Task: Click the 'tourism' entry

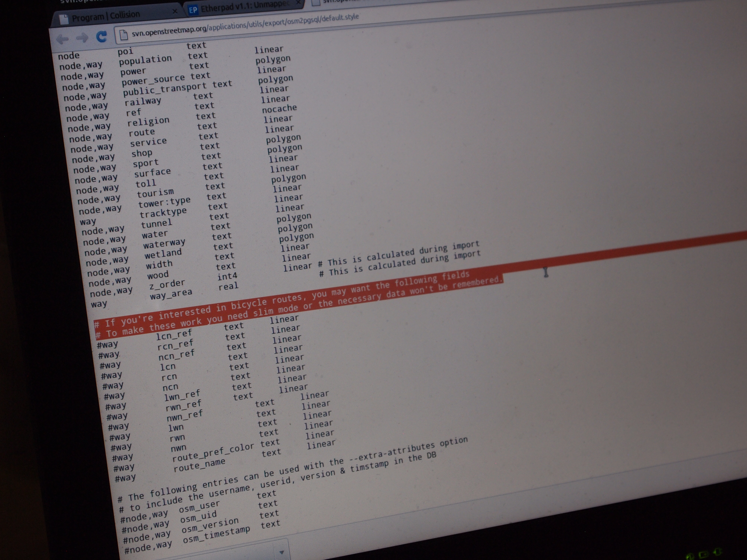Action: (x=155, y=193)
